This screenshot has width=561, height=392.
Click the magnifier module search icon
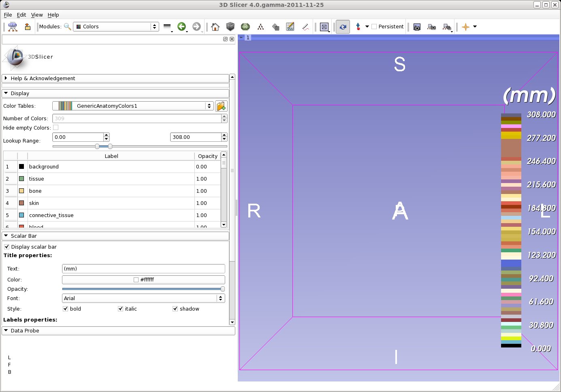68,27
